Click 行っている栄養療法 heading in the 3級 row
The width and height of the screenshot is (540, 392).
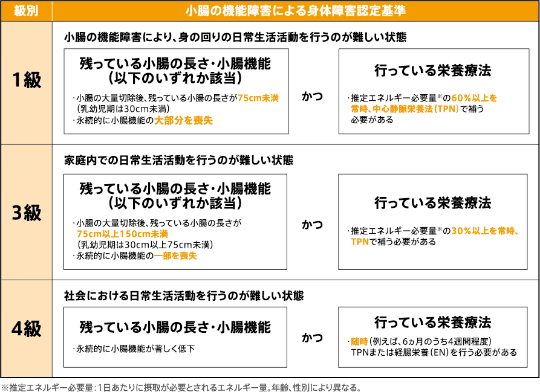click(x=433, y=203)
